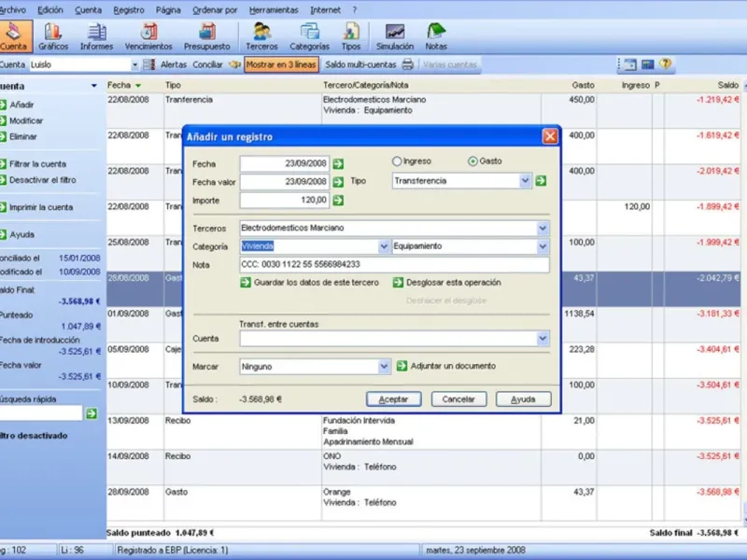747x560 pixels.
Task: Click the yellow help icon in toolbar
Action: (x=665, y=63)
